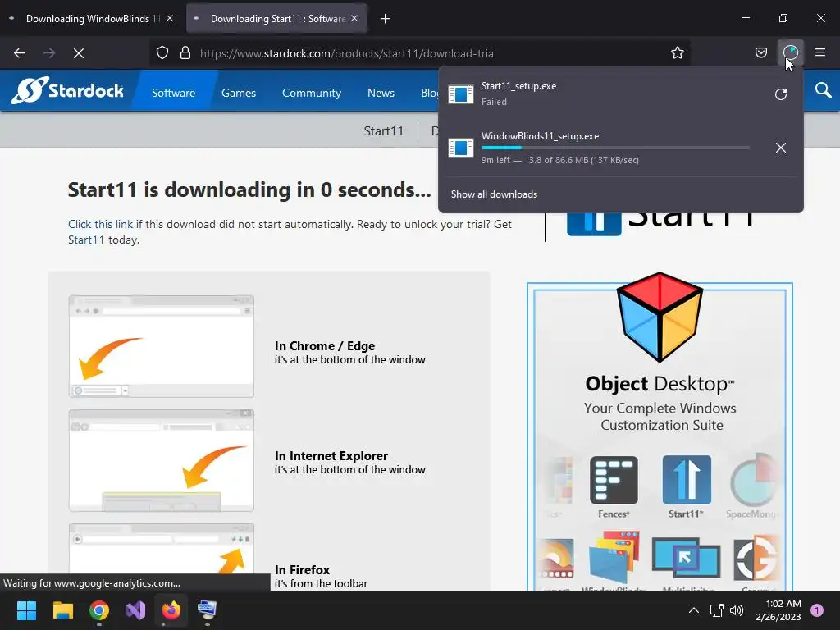Image resolution: width=840 pixels, height=630 pixels.
Task: Click the Firefox taskbar icon
Action: (x=171, y=610)
